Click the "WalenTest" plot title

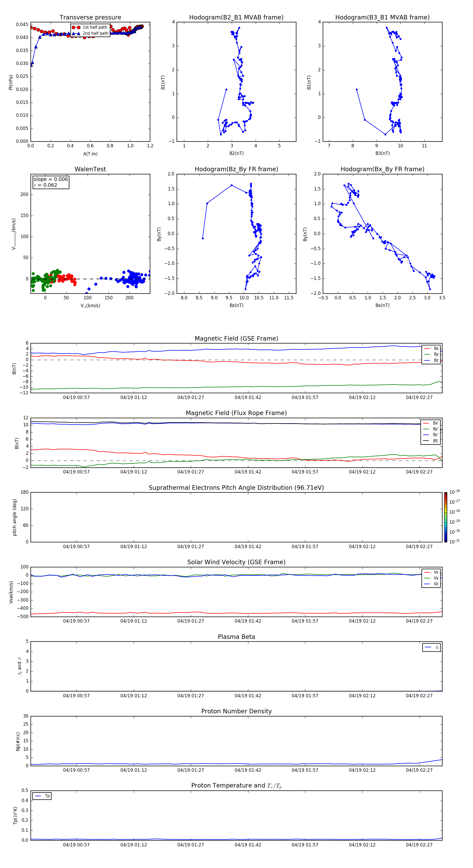point(90,169)
